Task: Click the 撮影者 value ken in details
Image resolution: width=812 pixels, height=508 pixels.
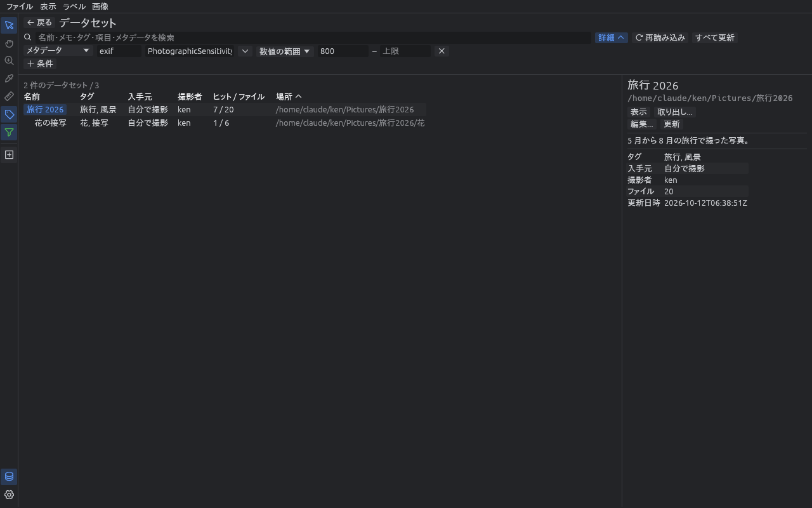Action: point(671,180)
